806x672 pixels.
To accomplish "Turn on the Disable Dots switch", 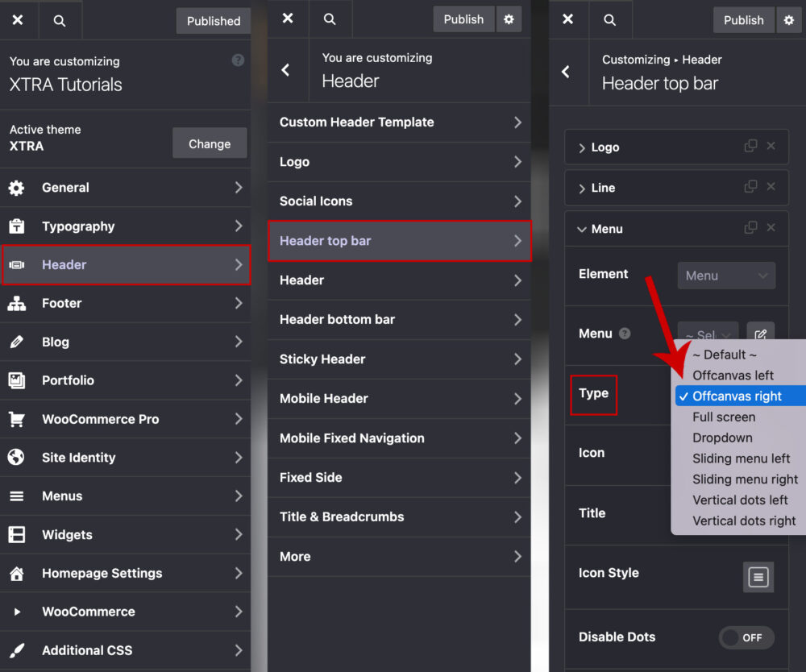I will click(x=746, y=637).
